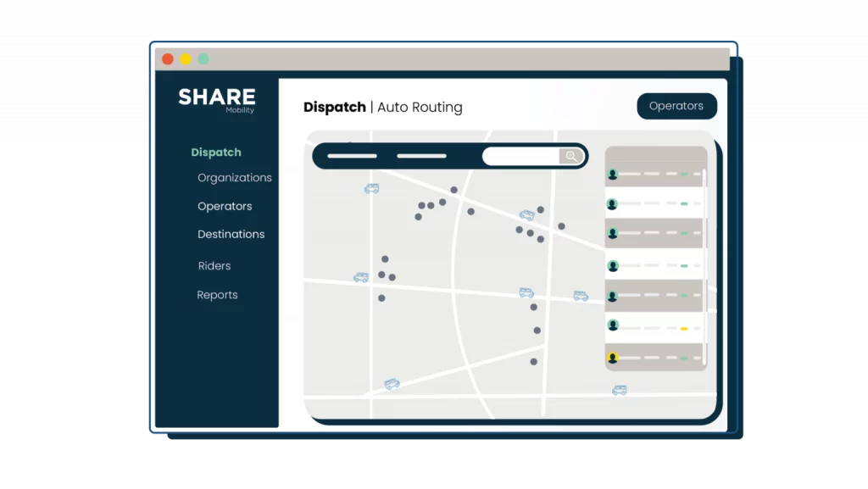The width and height of the screenshot is (868, 489).
Task: Click the yellow status indicator in the operator list
Action: 683,328
